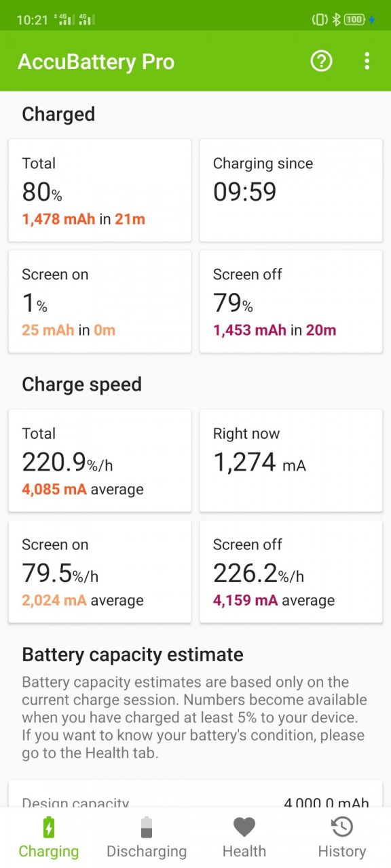Tap the History clock icon
Screen dimensions: 391x868
(x=342, y=827)
